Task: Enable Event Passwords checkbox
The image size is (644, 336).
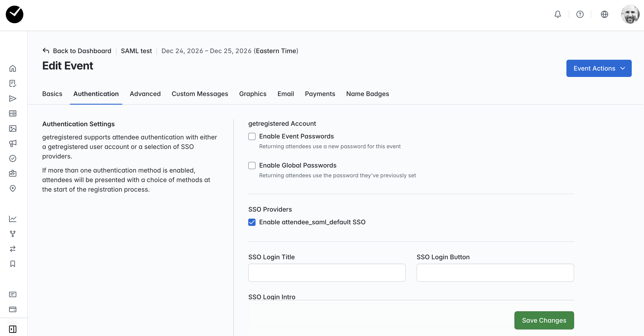Action: point(252,136)
